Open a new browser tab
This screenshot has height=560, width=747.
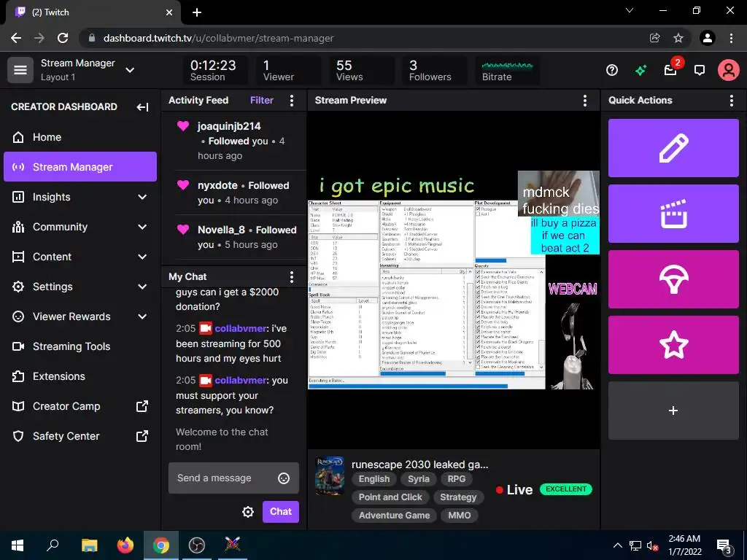tap(197, 12)
